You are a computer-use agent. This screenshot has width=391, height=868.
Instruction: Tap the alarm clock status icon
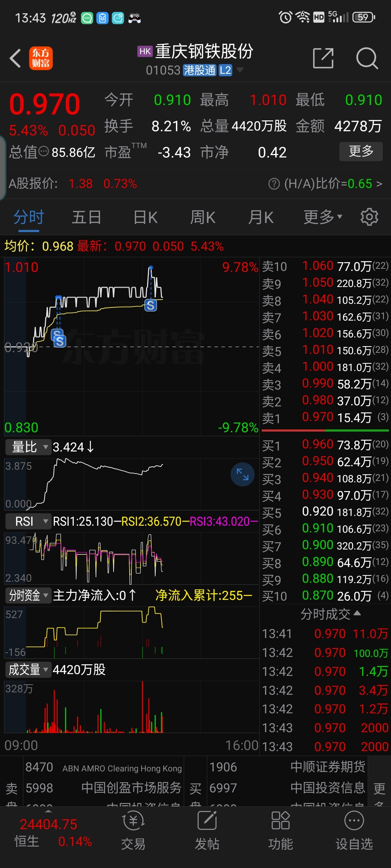click(x=285, y=17)
